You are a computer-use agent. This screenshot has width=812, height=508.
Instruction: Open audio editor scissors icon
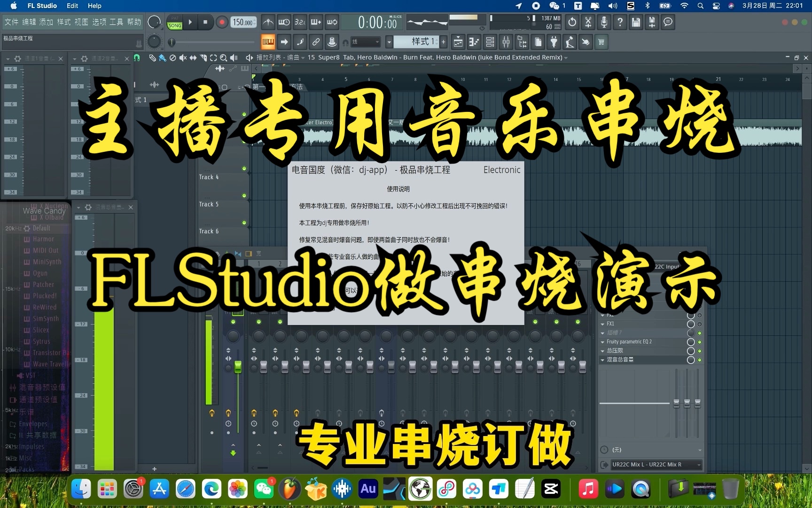point(588,22)
